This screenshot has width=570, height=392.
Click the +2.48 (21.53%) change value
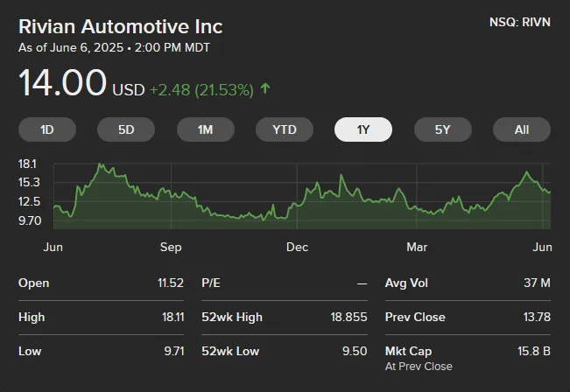[x=201, y=90]
